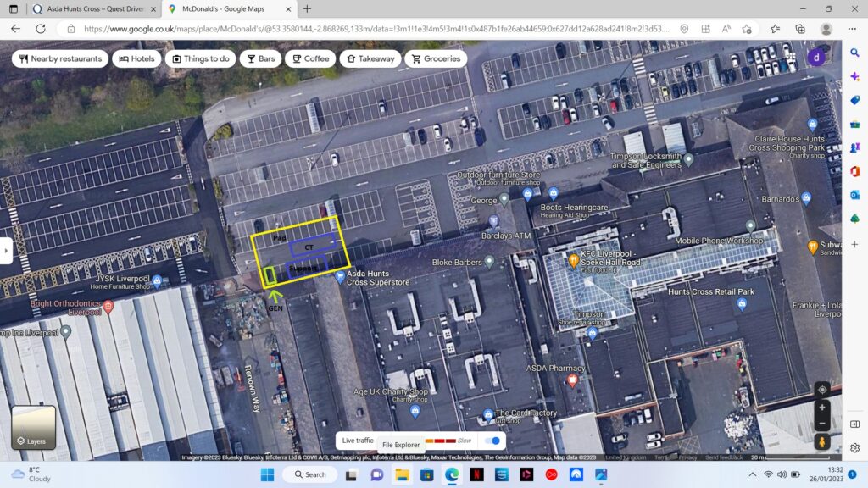868x488 pixels.
Task: Switch to the Asda Hunts Cross tab
Action: point(90,8)
